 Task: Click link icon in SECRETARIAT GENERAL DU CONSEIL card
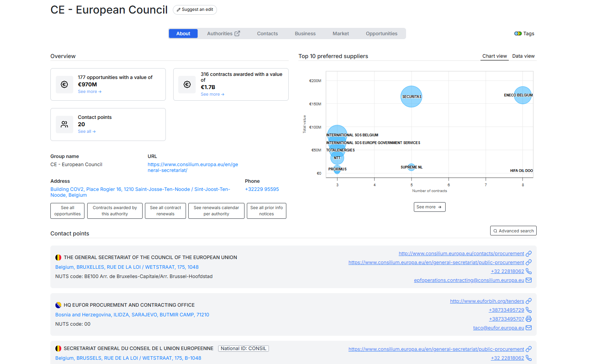(529, 349)
